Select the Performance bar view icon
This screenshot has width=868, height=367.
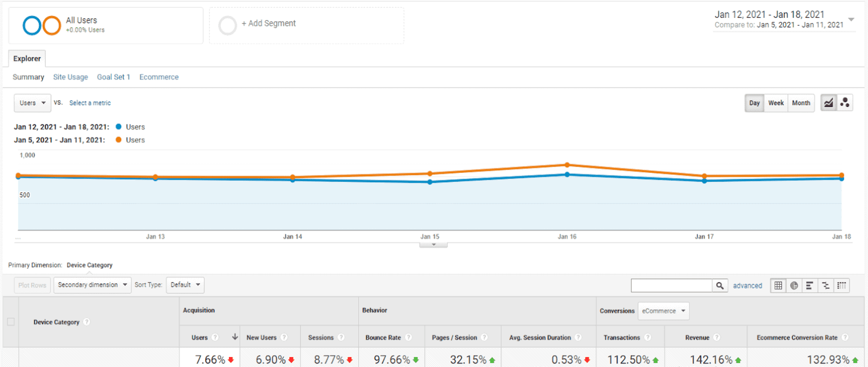pos(810,285)
